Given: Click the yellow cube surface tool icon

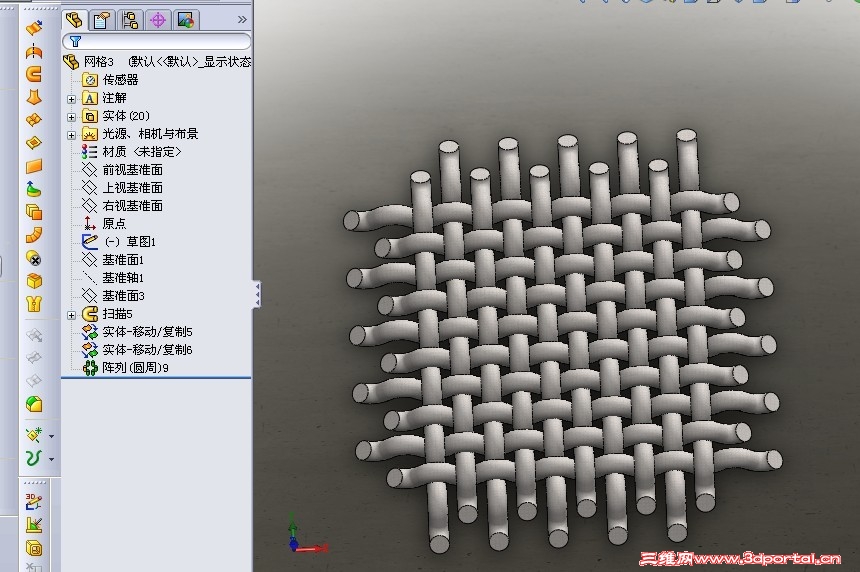Looking at the screenshot, I should click(x=34, y=281).
